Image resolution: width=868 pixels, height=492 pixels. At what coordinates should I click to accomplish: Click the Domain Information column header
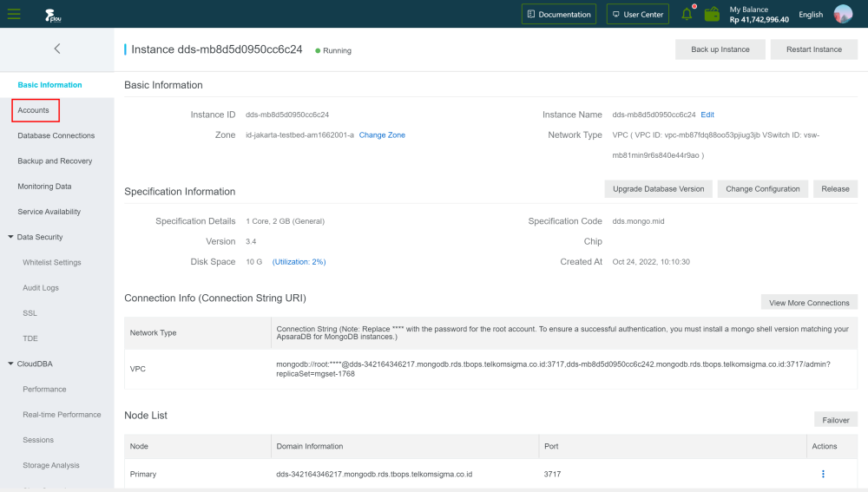coord(310,446)
